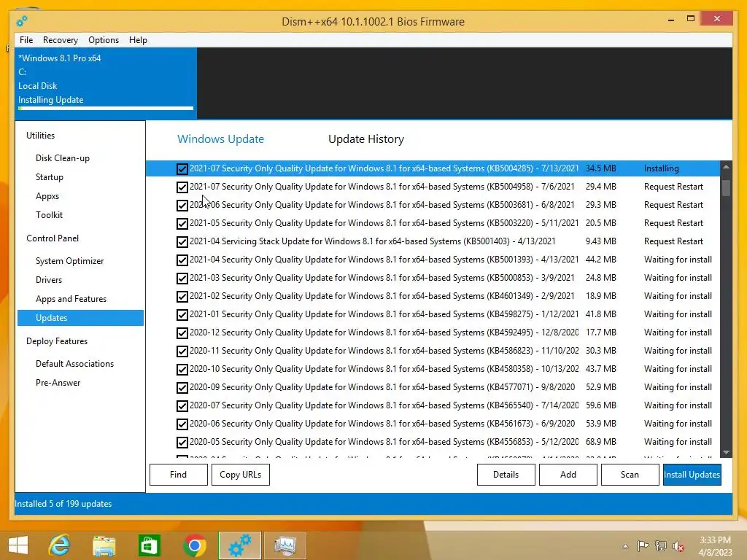Uncheck the KB4598275 update checkbox
Screen dimensions: 747x560
point(182,315)
